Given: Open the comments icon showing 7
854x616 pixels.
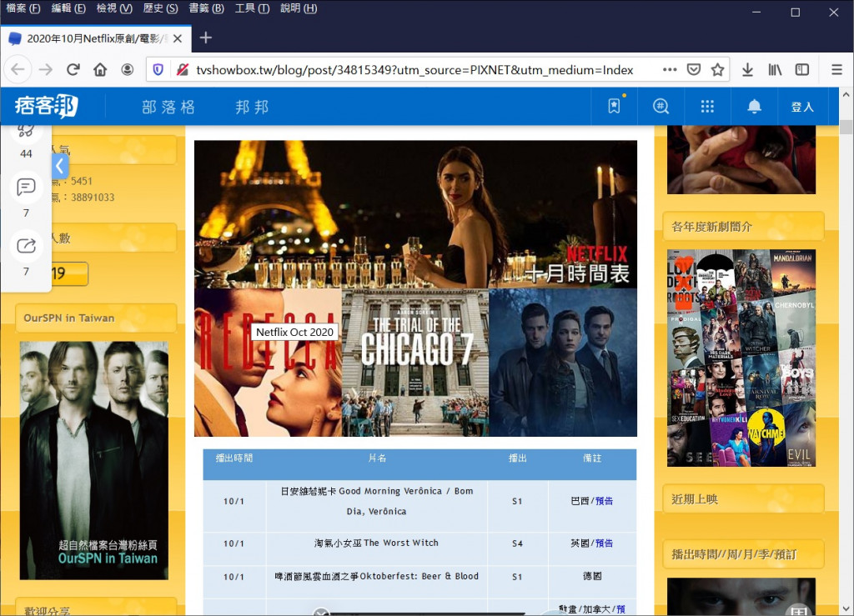Looking at the screenshot, I should point(26,188).
